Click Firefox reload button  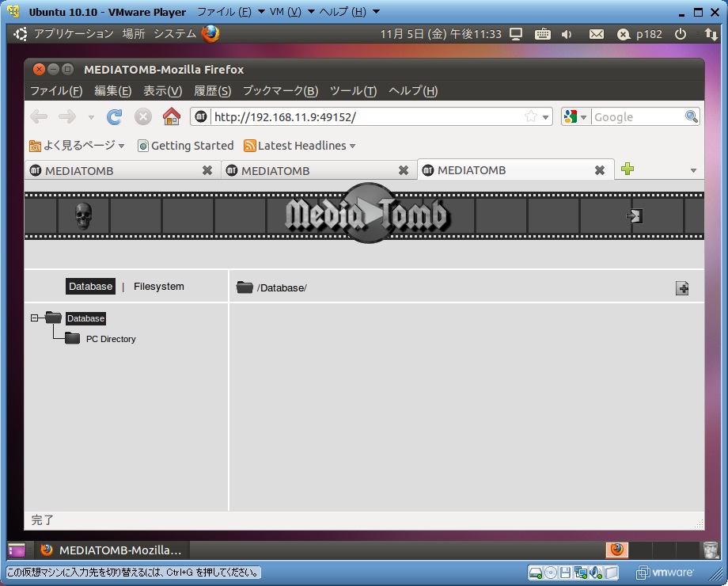[x=114, y=116]
